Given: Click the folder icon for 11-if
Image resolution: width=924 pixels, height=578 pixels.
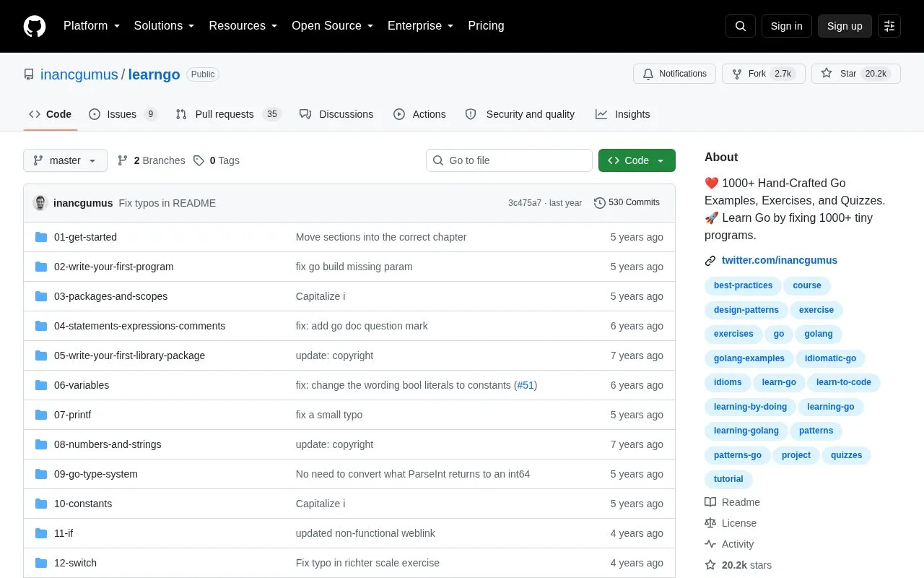Looking at the screenshot, I should click(41, 533).
